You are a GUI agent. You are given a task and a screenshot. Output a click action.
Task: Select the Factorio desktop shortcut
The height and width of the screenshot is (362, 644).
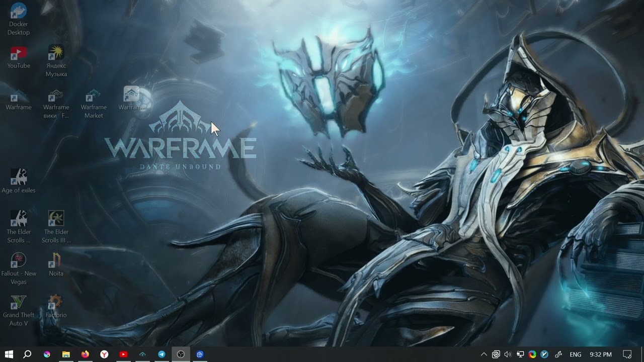point(56,306)
